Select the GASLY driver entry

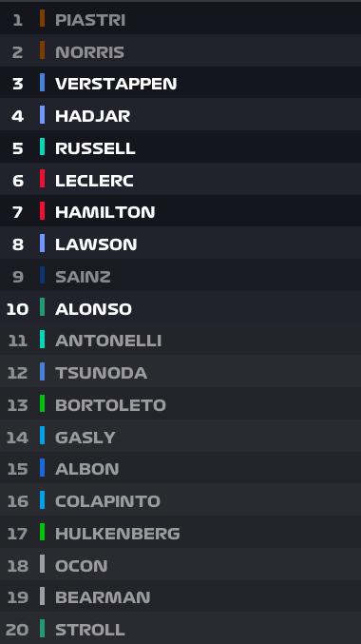click(180, 437)
